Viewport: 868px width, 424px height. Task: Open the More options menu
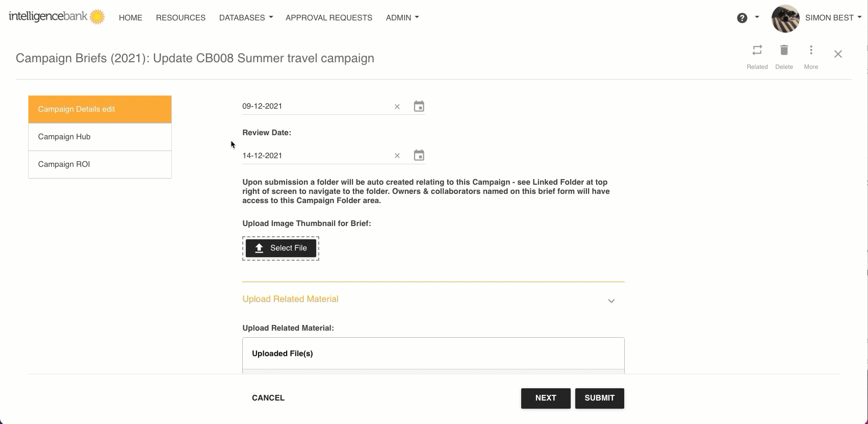pyautogui.click(x=811, y=51)
